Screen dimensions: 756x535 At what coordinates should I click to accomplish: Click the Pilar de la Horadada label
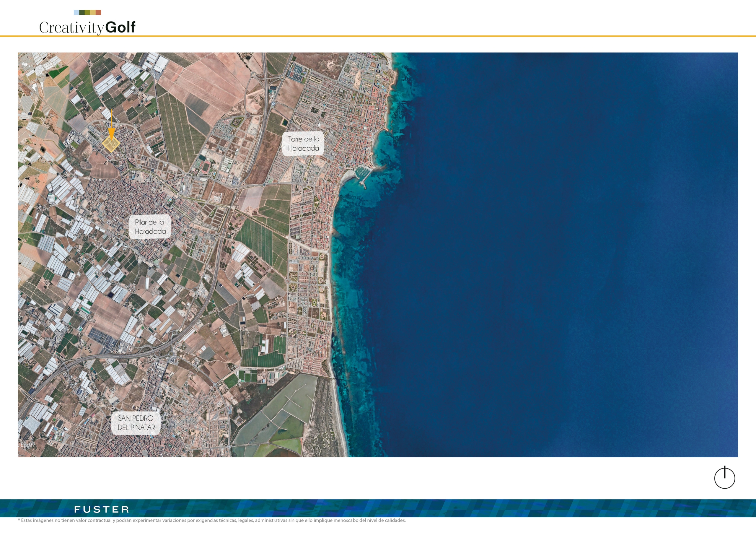(x=150, y=227)
